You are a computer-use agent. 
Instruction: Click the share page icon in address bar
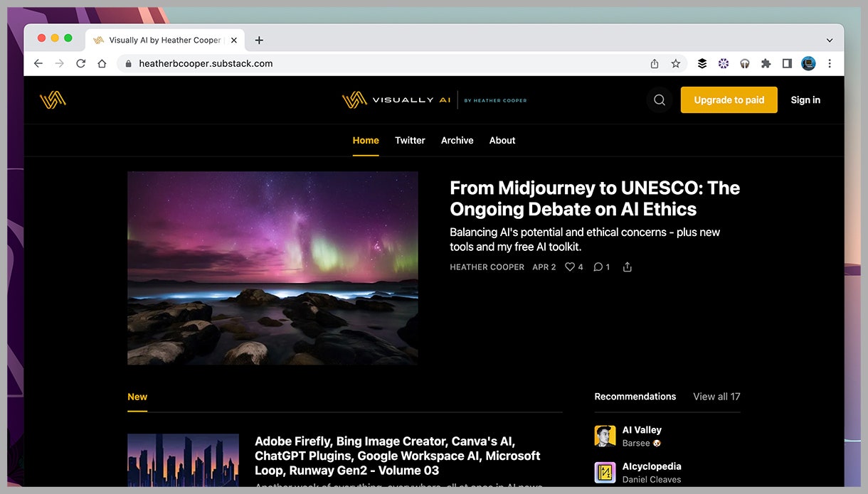tap(655, 63)
